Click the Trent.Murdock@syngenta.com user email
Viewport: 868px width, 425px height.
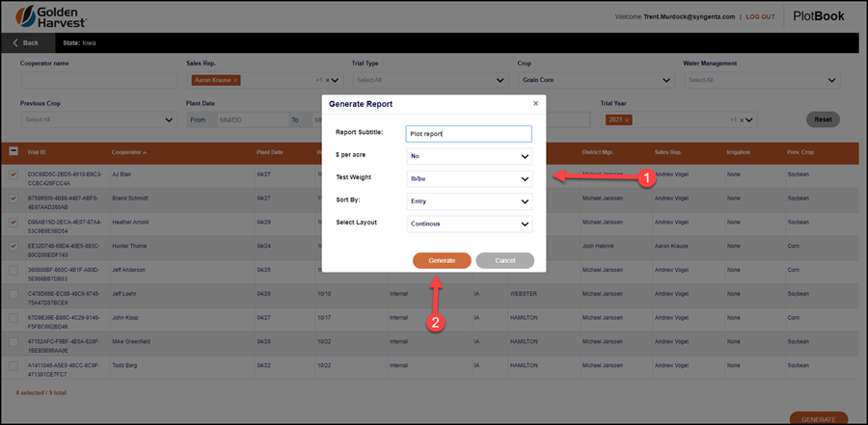[690, 16]
